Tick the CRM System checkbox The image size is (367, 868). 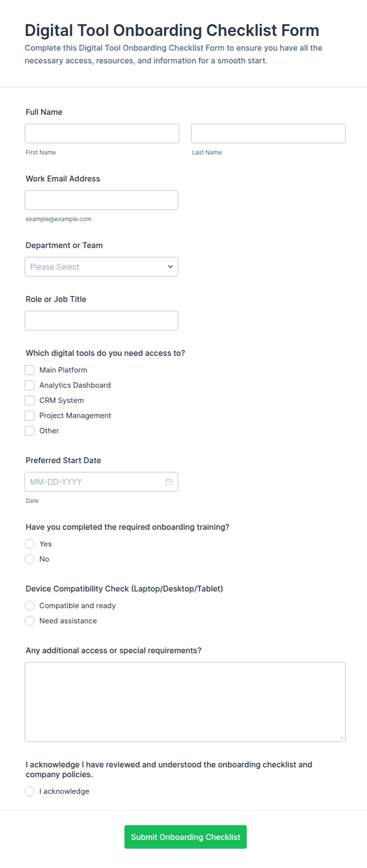coord(30,400)
